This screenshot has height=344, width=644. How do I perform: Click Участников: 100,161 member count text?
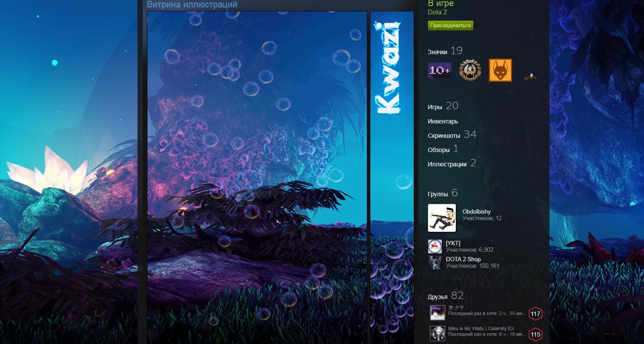(473, 266)
